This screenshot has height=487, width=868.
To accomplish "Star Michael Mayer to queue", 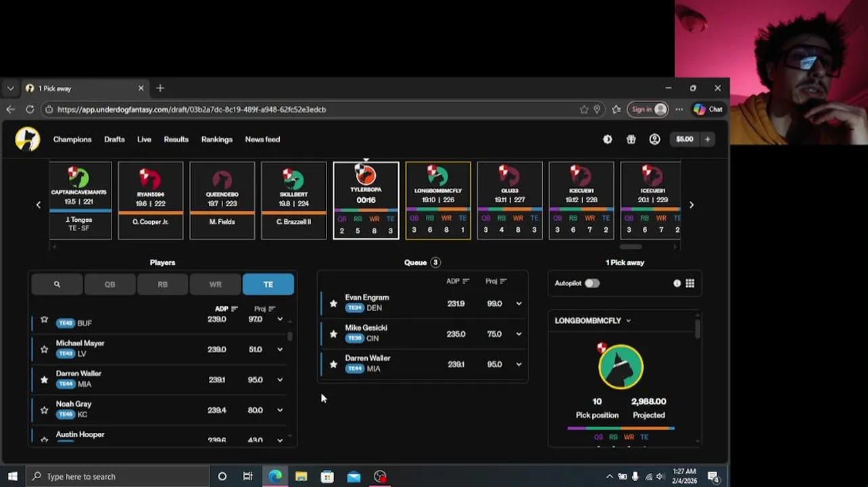I will (45, 349).
